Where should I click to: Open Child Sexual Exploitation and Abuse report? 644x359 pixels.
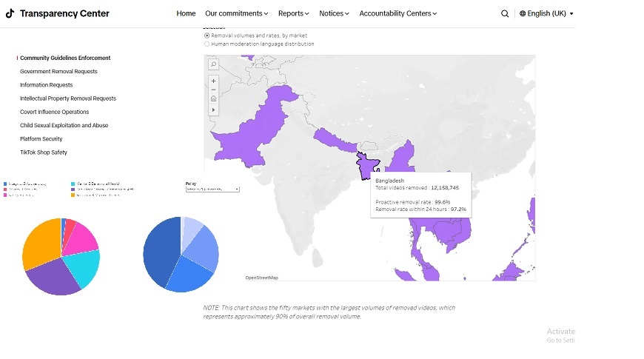click(x=64, y=125)
